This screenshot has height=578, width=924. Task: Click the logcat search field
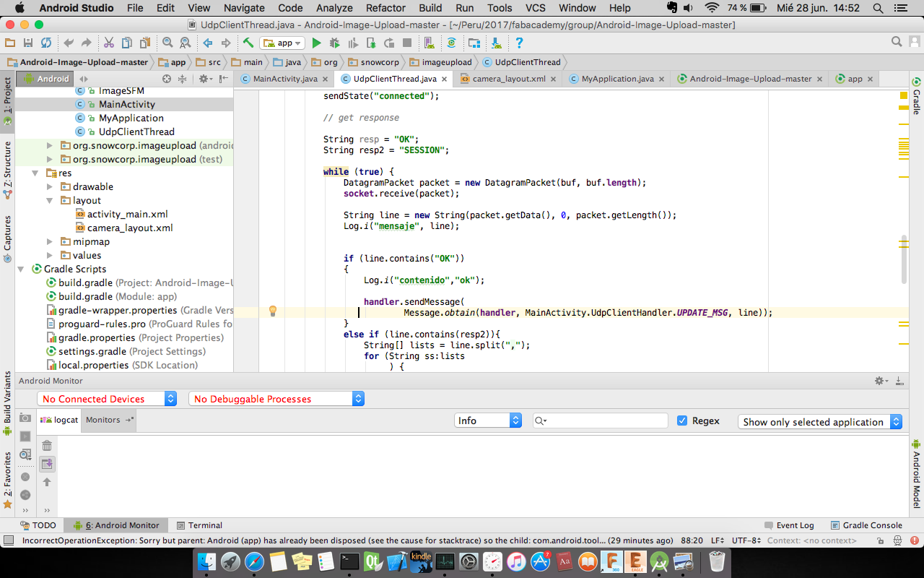pyautogui.click(x=606, y=420)
